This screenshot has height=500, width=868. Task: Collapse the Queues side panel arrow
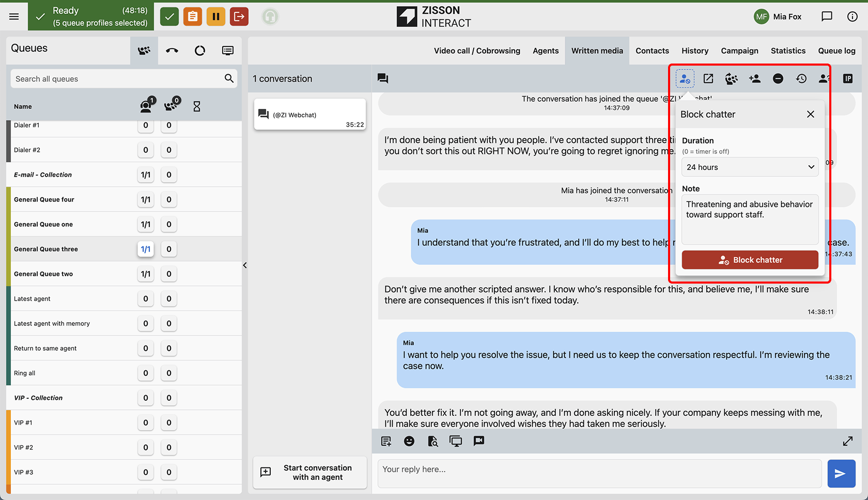pyautogui.click(x=245, y=265)
